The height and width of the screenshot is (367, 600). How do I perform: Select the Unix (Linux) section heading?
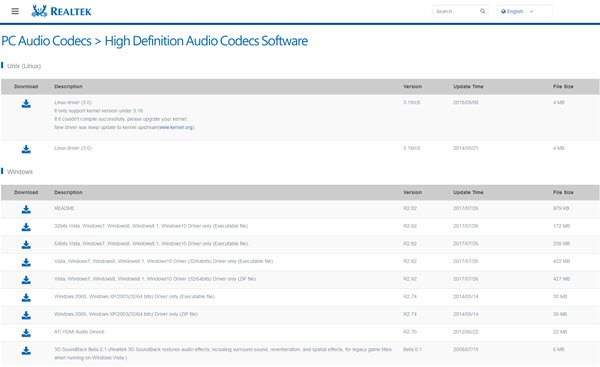tap(24, 66)
